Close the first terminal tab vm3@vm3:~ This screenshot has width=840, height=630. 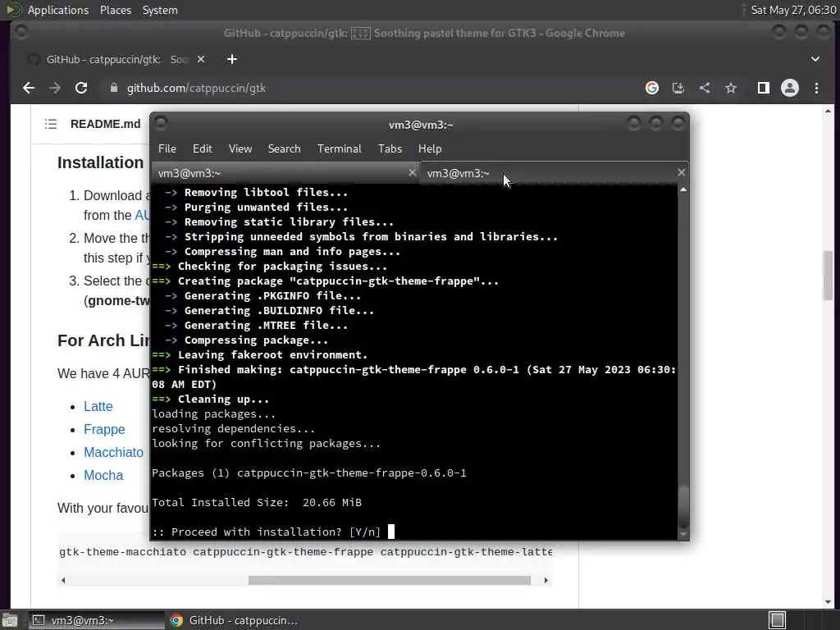click(412, 172)
